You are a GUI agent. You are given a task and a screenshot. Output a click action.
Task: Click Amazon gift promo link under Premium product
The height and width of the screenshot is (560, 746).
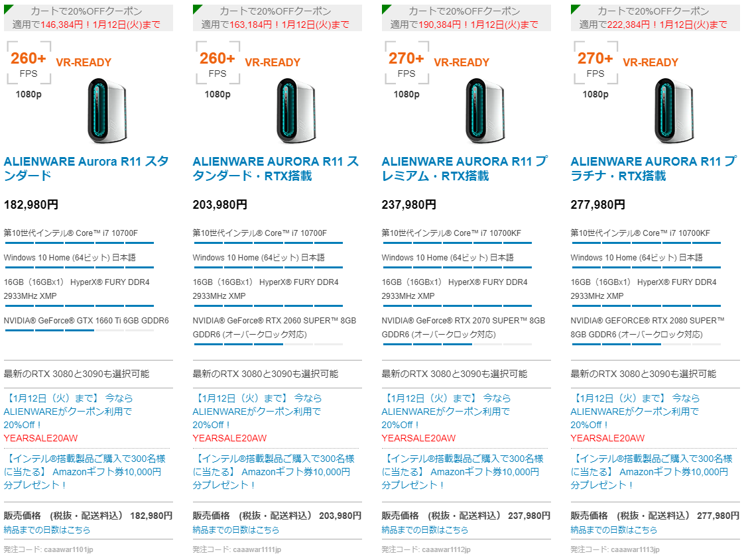462,472
